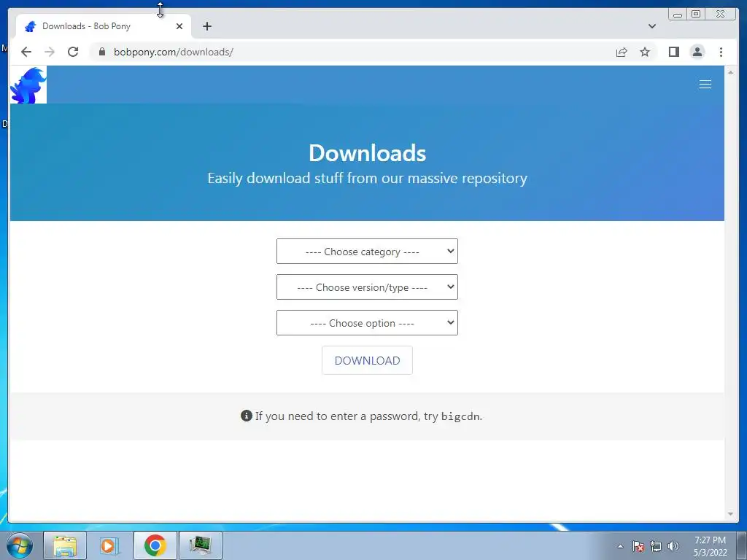View site info via the padlock icon

[x=102, y=52]
